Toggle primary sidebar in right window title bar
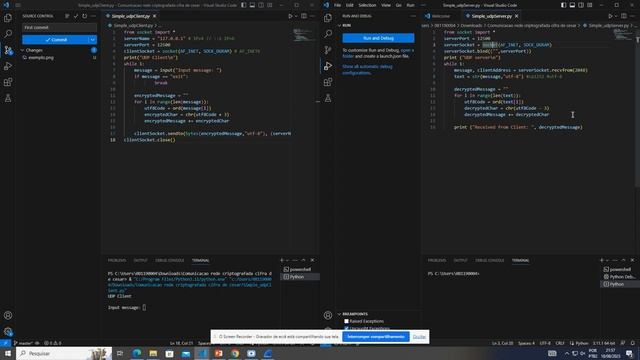 (x=564, y=5)
